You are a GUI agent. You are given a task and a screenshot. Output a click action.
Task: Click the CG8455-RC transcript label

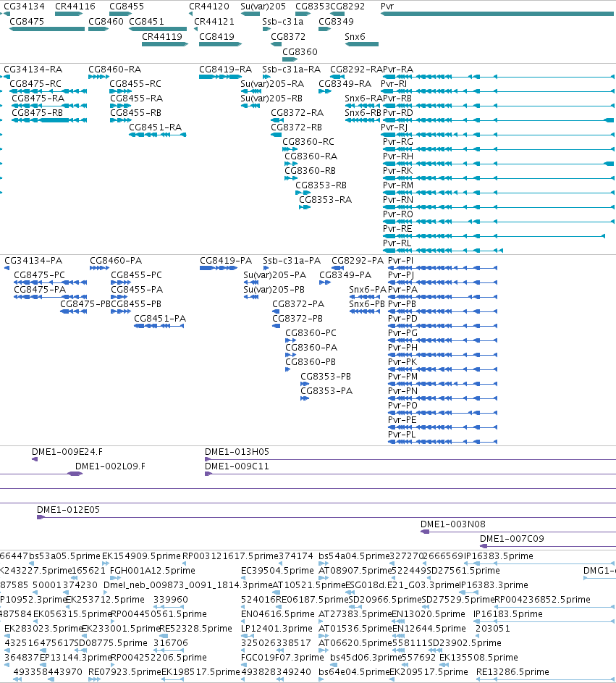click(135, 83)
